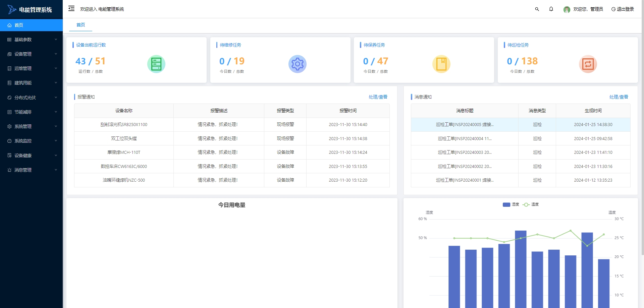Click the 报警类型 column header
The image size is (644, 308).
coord(285,111)
